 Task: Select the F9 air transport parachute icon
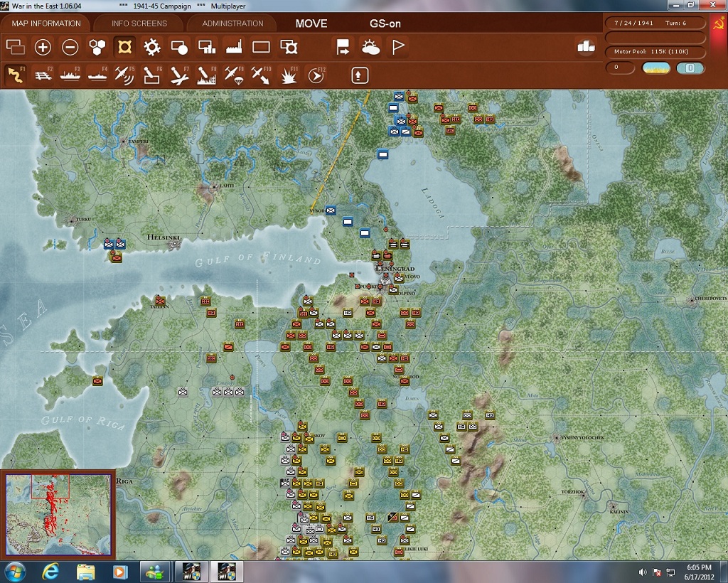point(233,75)
